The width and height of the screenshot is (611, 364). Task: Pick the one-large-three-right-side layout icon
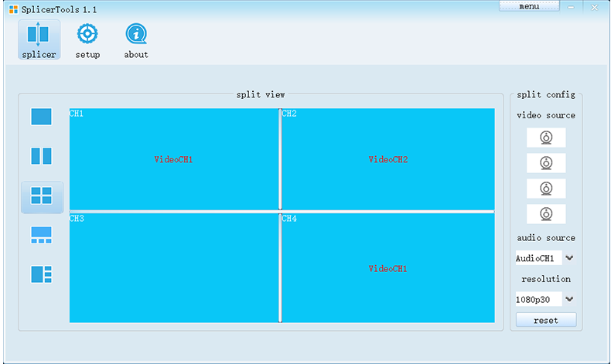[41, 274]
